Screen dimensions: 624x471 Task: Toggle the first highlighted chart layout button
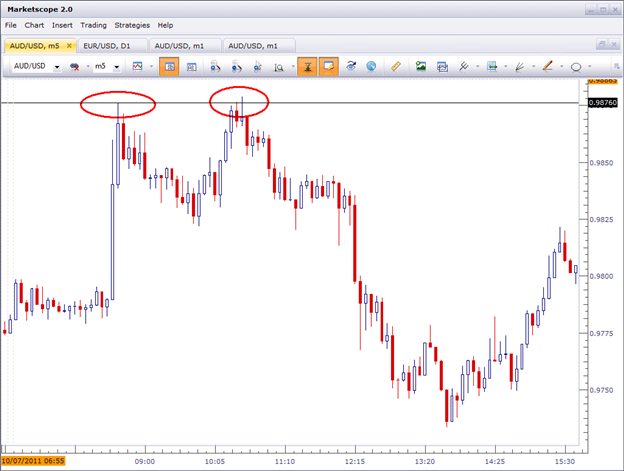click(169, 66)
